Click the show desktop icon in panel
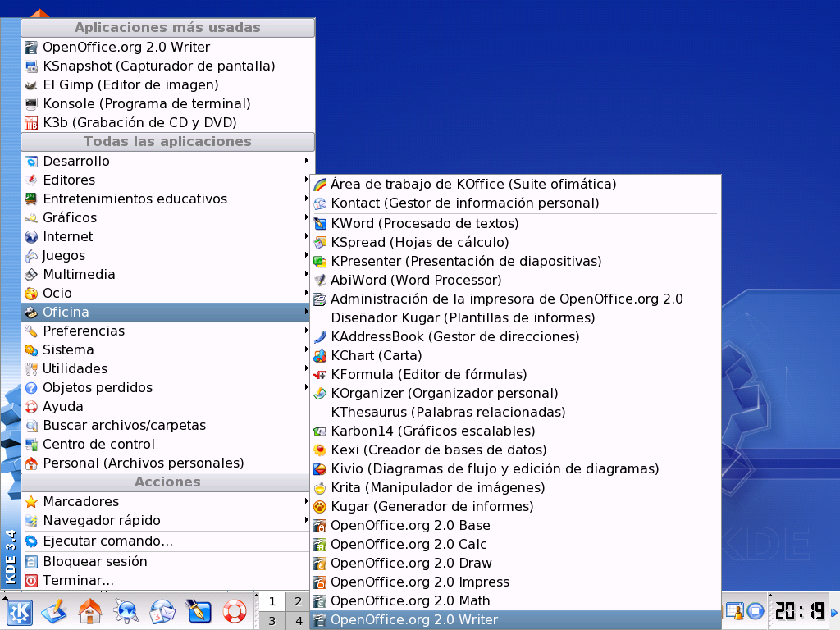The image size is (840, 630). coord(54,611)
